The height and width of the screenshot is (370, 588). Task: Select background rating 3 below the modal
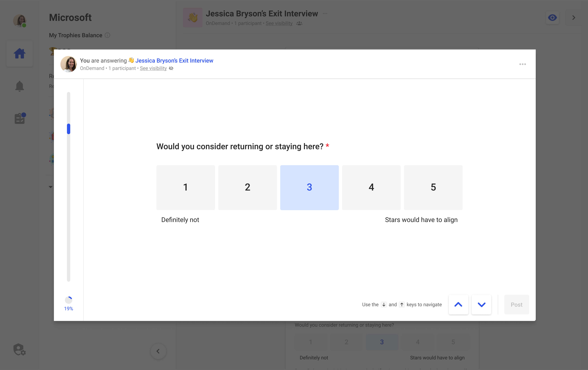click(382, 342)
